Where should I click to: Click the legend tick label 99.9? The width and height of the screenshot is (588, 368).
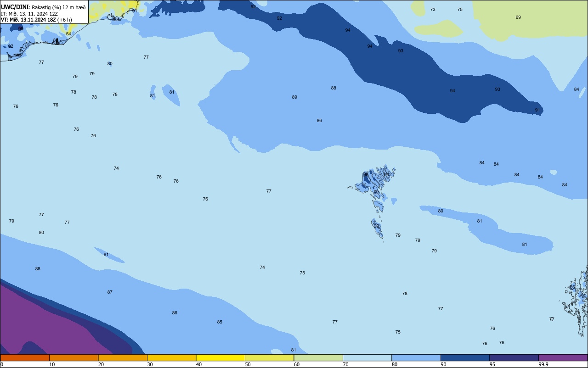coord(543,364)
